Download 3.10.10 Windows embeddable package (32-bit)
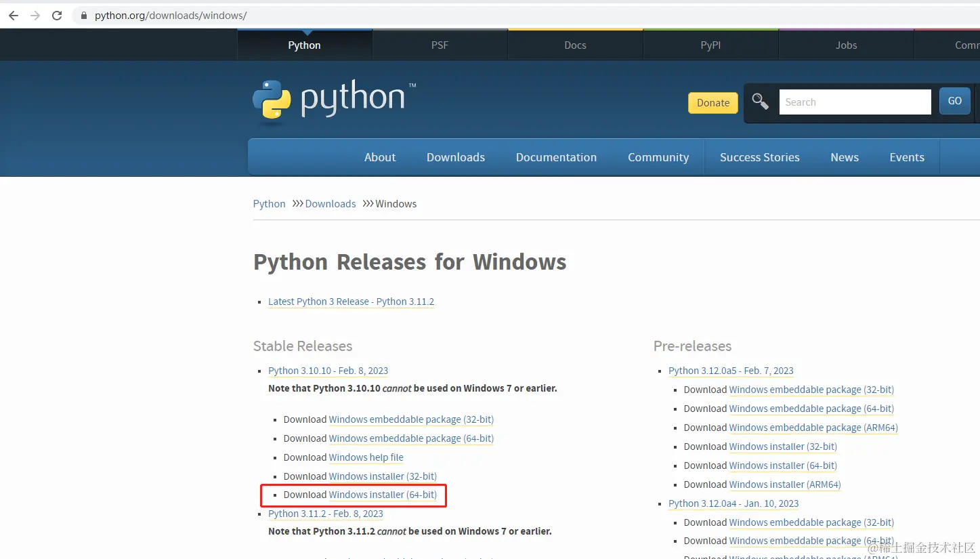The image size is (980, 559). 412,420
